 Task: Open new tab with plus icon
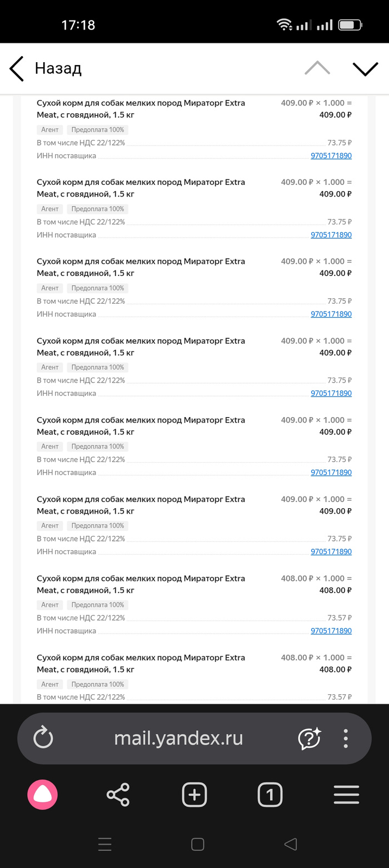tap(194, 795)
